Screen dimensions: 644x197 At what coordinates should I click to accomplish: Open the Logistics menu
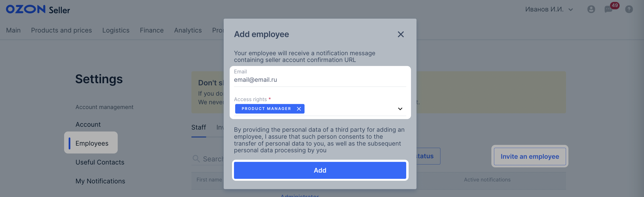[x=116, y=30]
